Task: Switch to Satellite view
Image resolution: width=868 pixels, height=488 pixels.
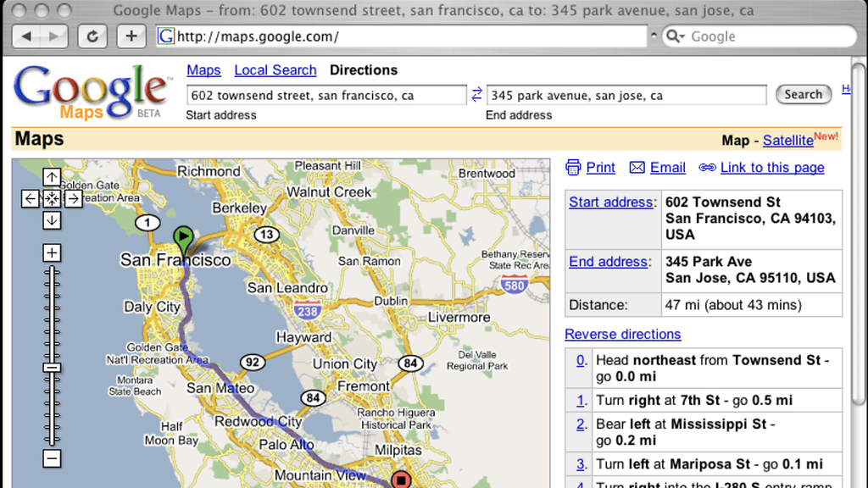Action: click(x=787, y=140)
